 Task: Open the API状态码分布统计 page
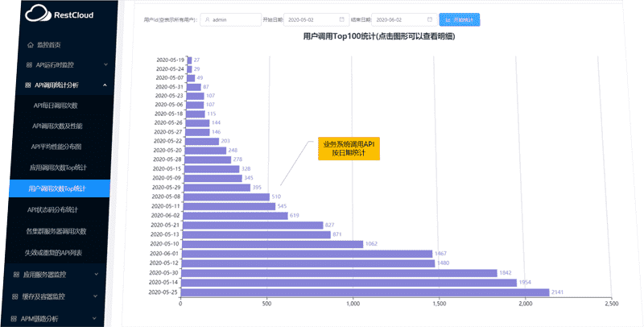tap(52, 210)
